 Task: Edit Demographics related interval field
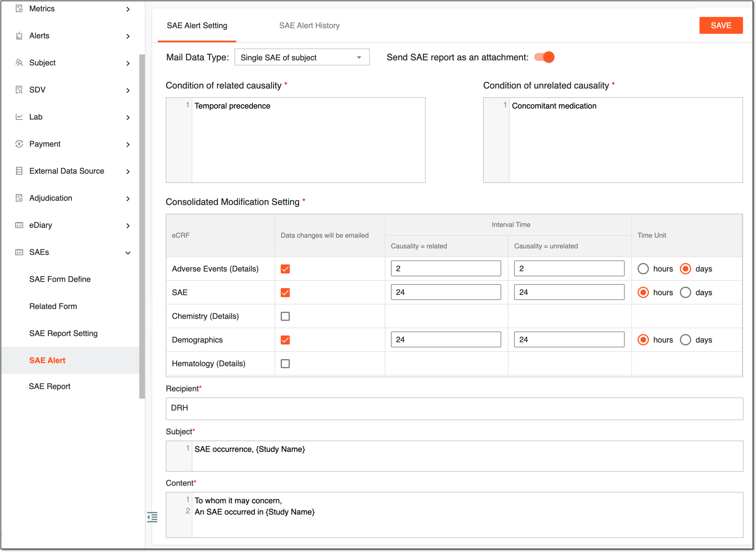446,340
